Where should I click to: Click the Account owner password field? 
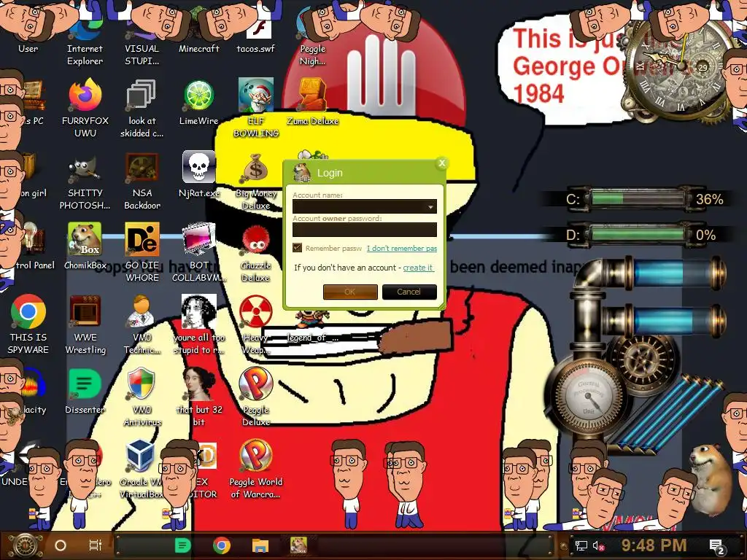[365, 230]
